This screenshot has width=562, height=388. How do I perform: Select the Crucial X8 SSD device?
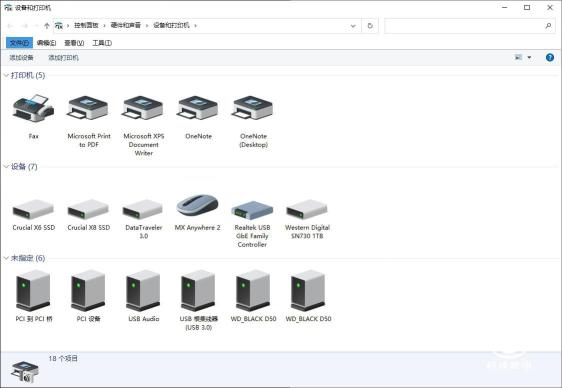click(89, 209)
